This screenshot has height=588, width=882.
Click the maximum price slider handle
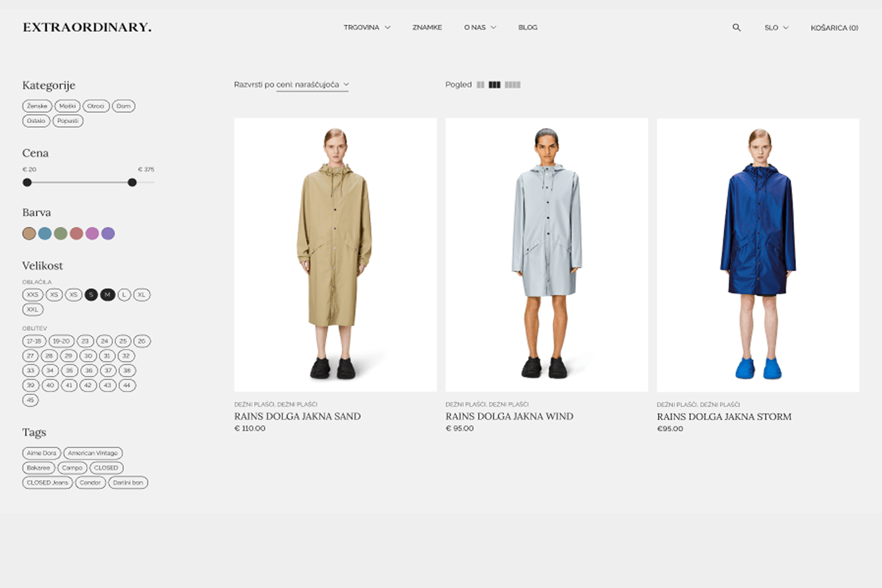pos(132,183)
